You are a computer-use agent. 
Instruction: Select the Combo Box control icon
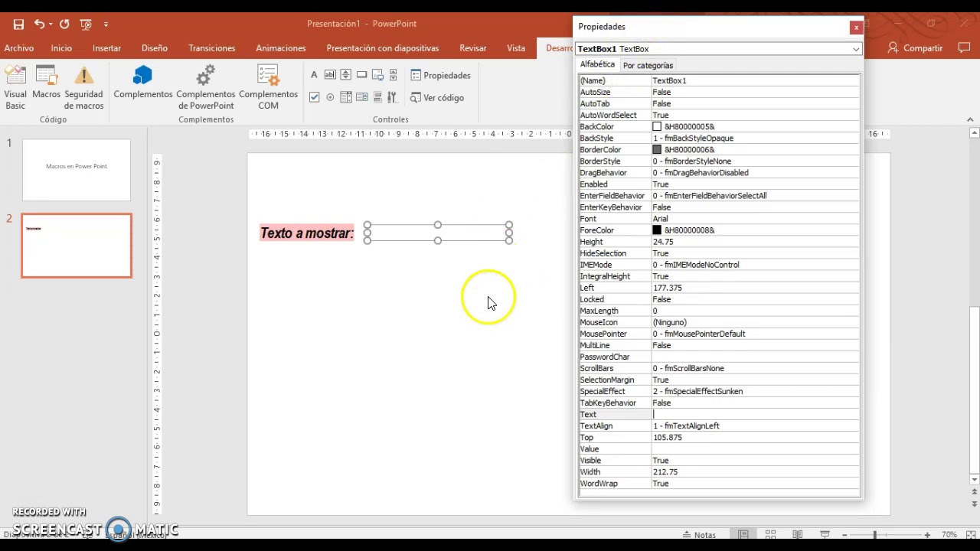click(345, 97)
